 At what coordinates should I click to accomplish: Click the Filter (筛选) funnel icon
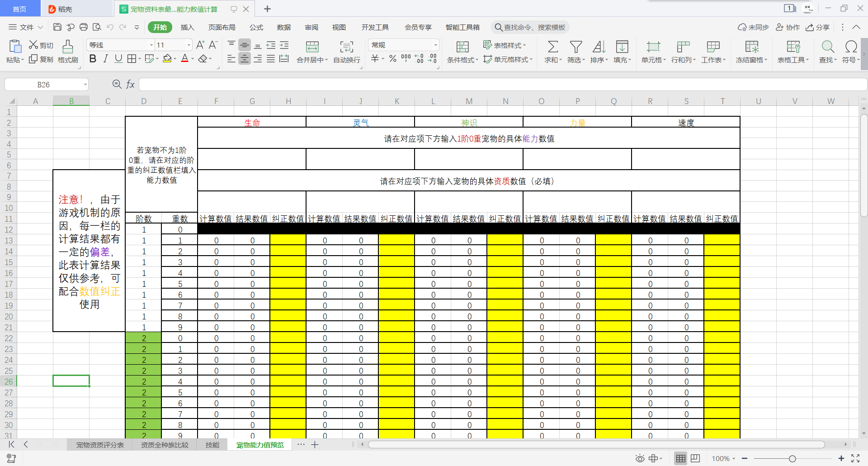point(576,47)
